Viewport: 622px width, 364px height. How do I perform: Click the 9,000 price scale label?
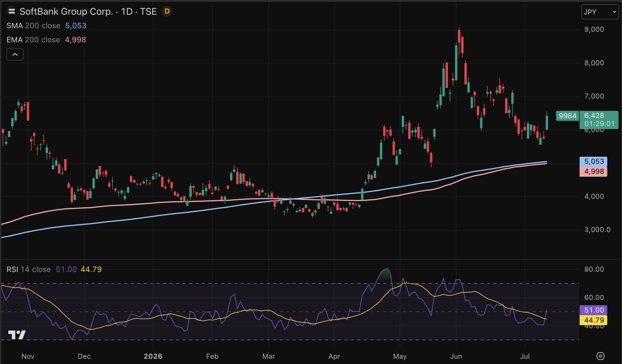pos(594,30)
